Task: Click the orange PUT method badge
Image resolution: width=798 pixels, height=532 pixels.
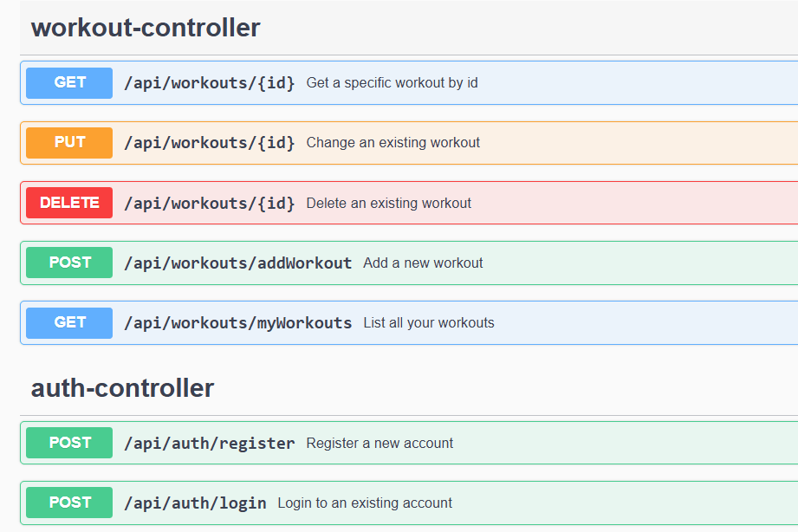Action: [69, 143]
